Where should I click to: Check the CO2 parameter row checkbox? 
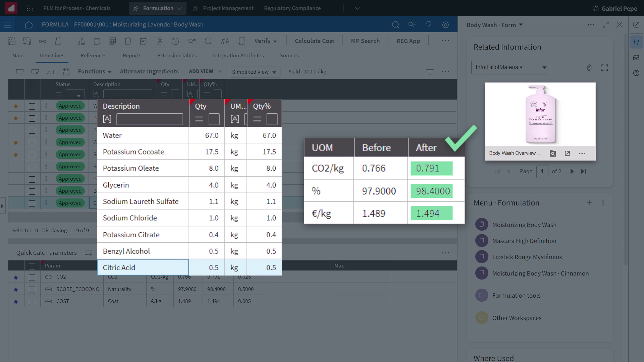click(32, 278)
